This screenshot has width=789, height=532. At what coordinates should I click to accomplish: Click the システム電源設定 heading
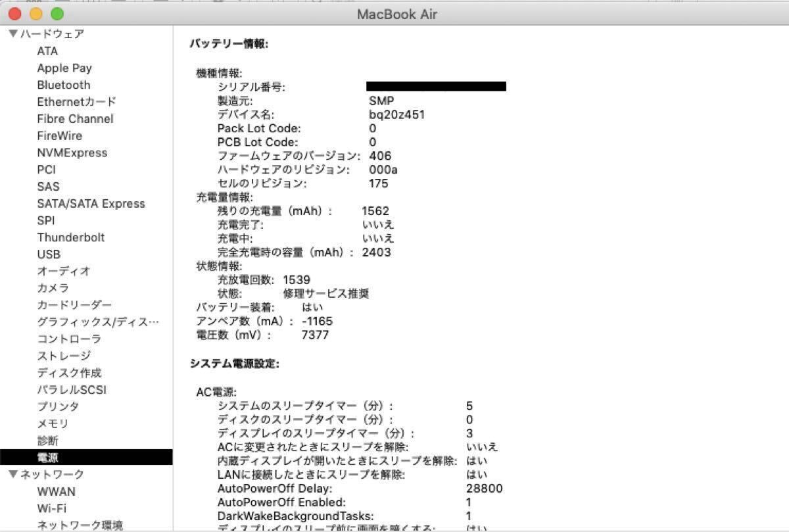234,363
